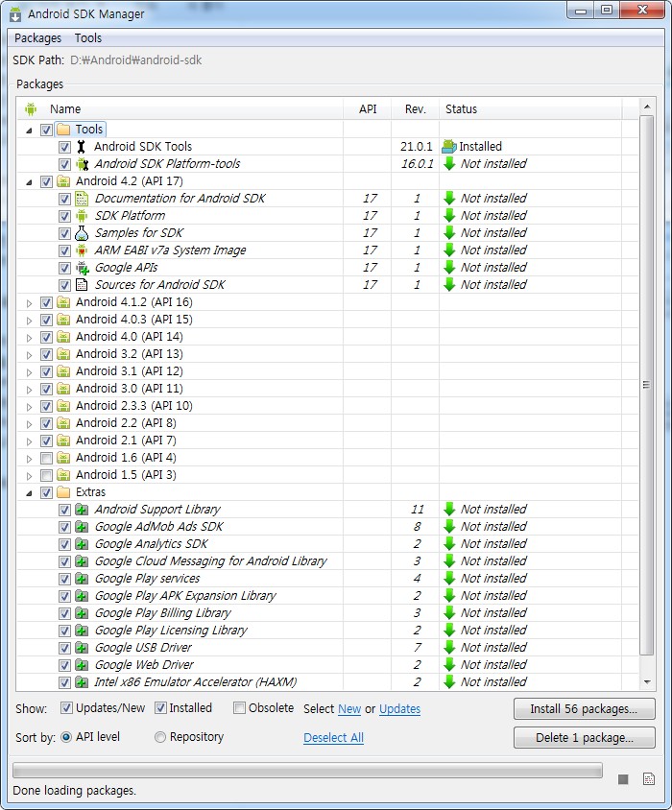Viewport: 672px width, 810px height.
Task: Click the Delete 1 package button
Action: pos(584,738)
